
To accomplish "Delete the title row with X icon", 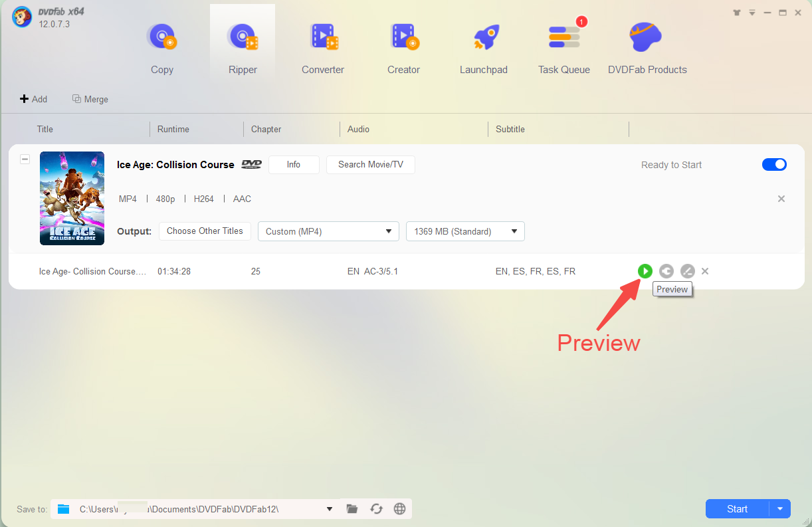I will (x=705, y=271).
